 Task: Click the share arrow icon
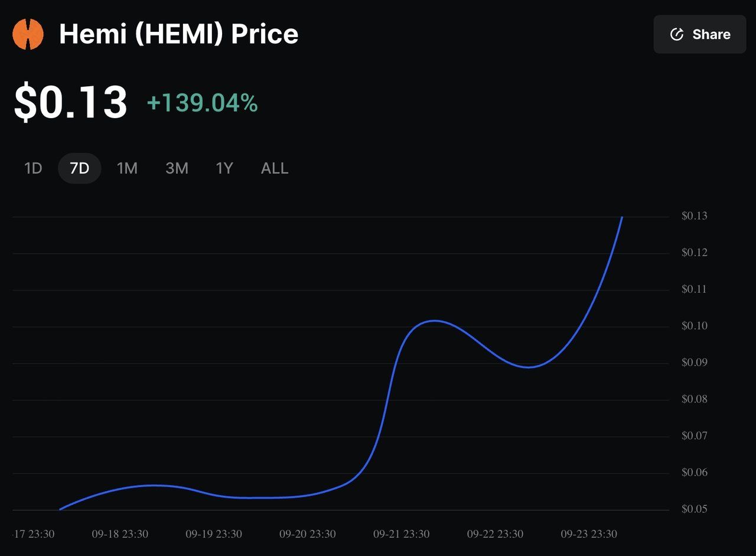tap(677, 34)
